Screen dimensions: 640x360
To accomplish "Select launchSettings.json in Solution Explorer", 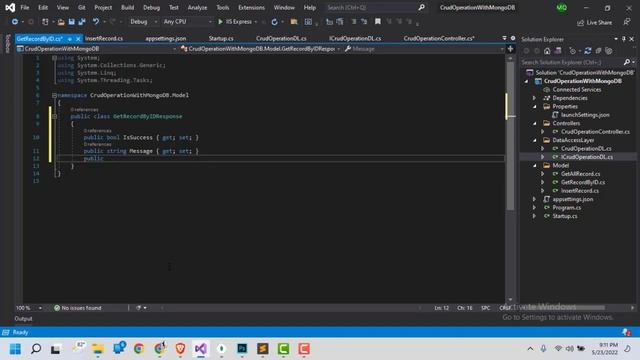I will tap(585, 115).
